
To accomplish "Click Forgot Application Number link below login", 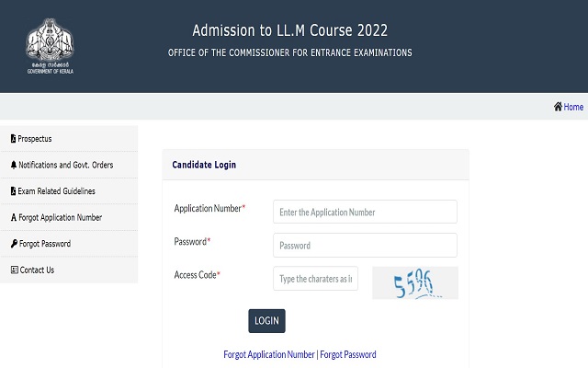I will tap(268, 354).
